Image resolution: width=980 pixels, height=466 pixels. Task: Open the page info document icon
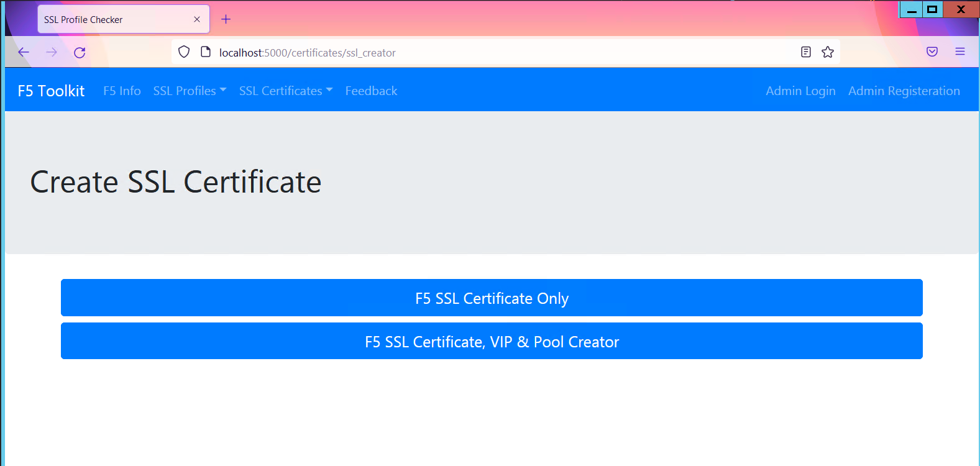point(206,52)
